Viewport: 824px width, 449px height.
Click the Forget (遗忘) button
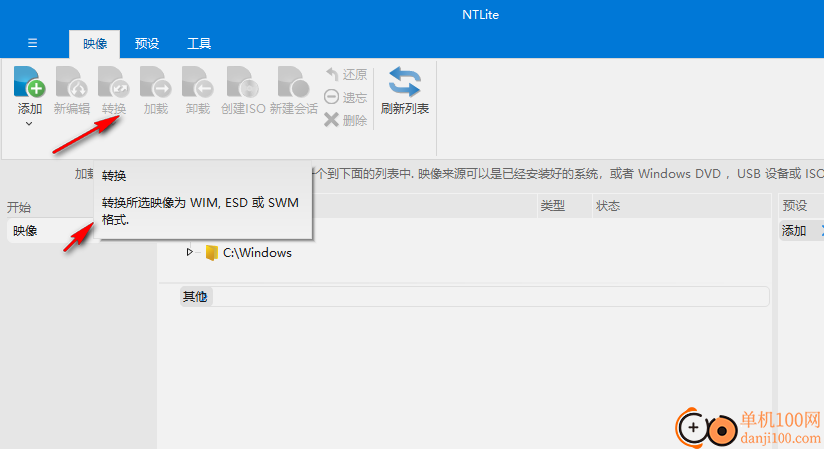point(346,97)
